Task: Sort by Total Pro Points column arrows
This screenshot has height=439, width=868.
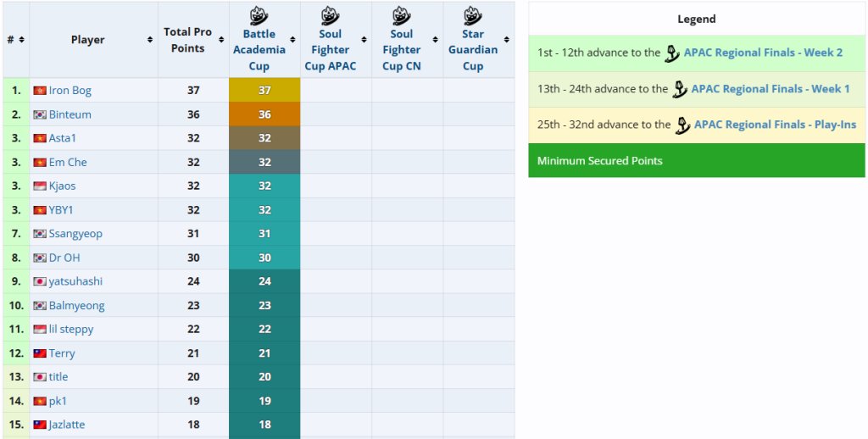Action: point(222,40)
